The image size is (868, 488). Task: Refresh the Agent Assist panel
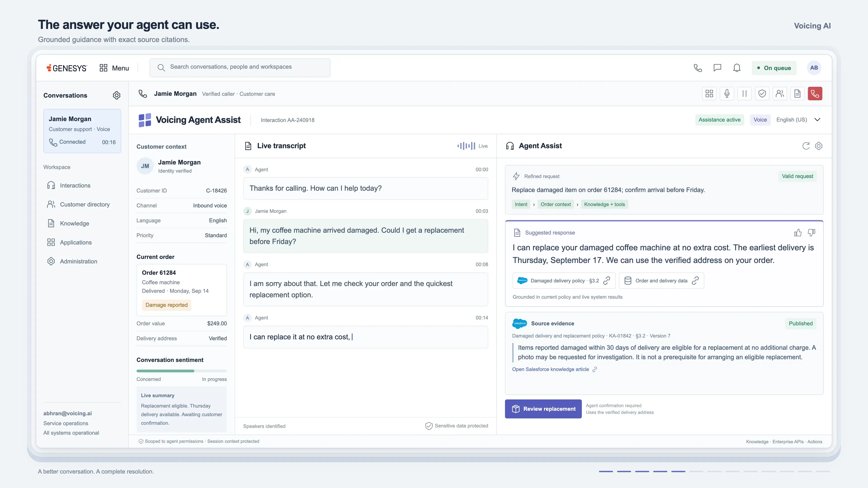806,146
